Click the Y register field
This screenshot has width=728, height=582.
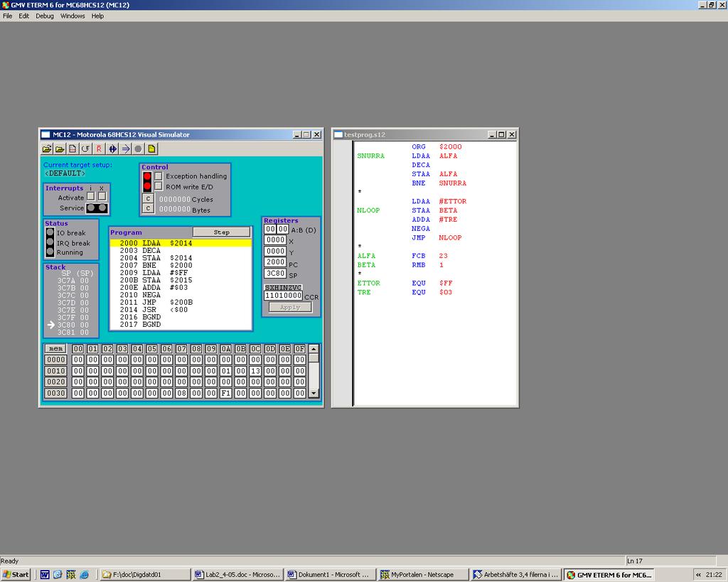[x=275, y=251]
